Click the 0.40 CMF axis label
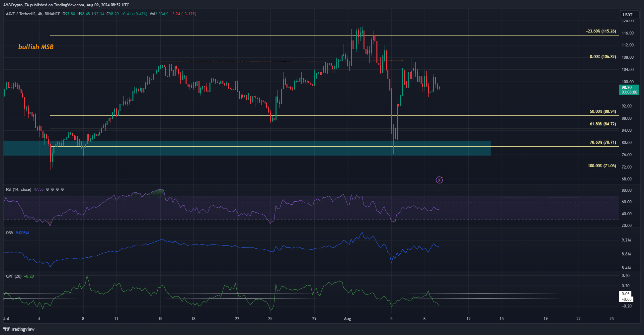 point(625,276)
